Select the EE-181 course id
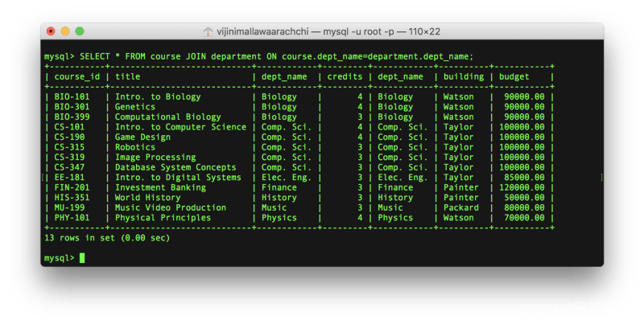644x324 pixels. click(x=69, y=178)
